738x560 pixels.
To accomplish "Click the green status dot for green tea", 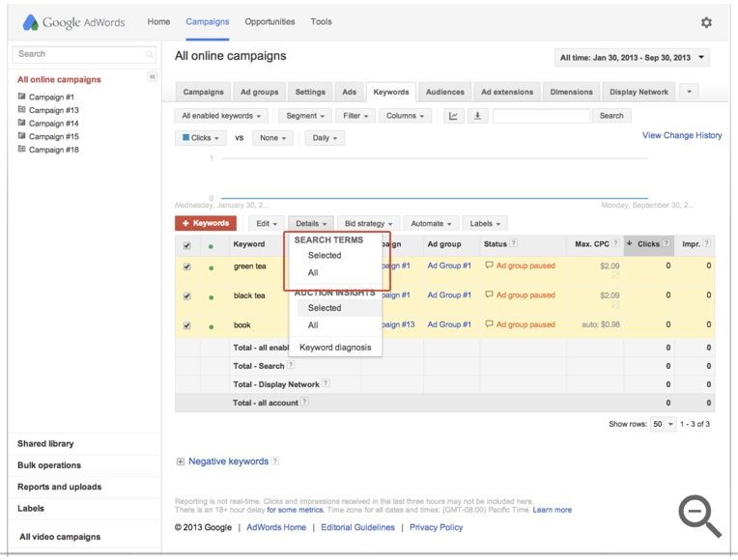I will coord(211,267).
